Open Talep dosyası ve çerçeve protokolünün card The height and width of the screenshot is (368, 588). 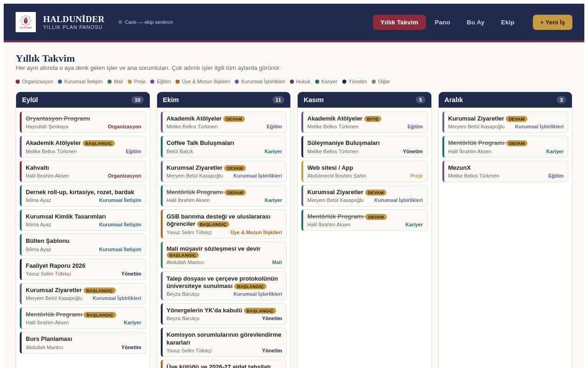click(x=224, y=286)
